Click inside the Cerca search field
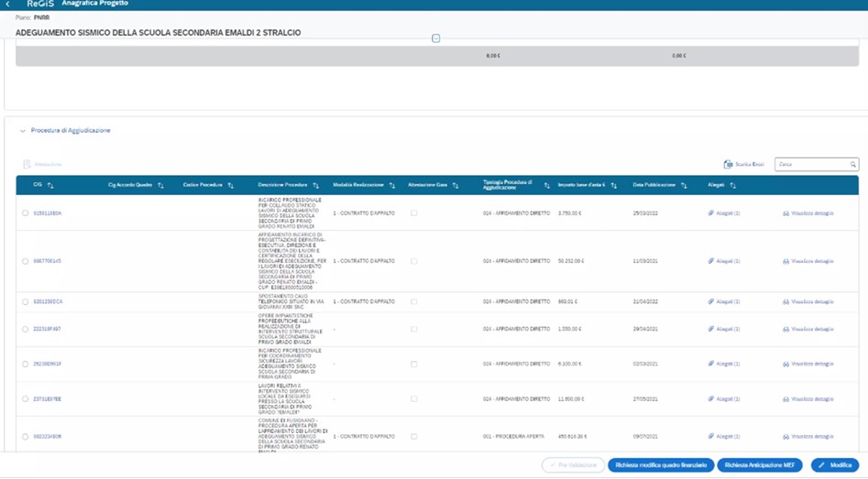868x479 pixels. tap(810, 165)
